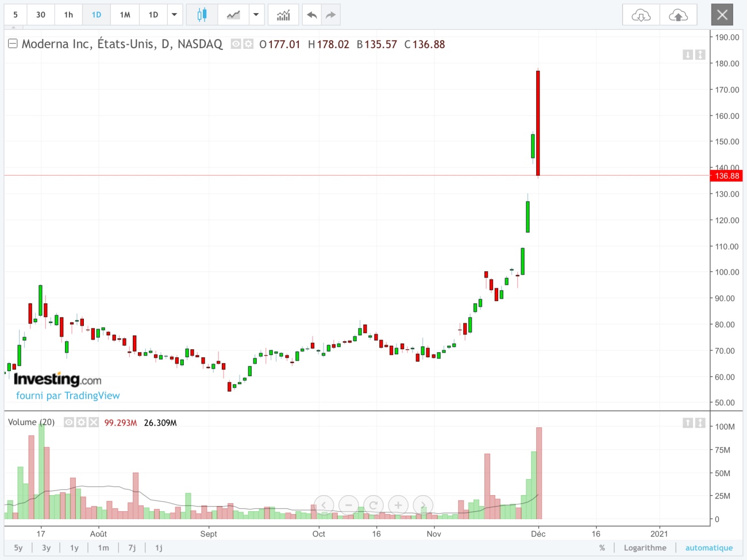Select the 3y date range
This screenshot has width=747, height=560.
47,548
